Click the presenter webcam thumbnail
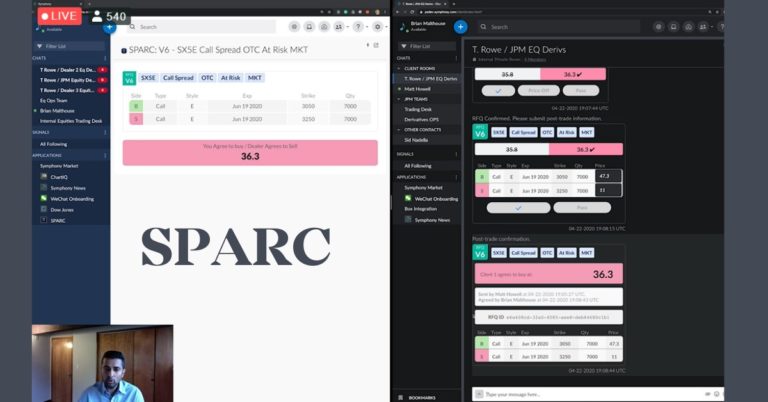 tap(102, 363)
